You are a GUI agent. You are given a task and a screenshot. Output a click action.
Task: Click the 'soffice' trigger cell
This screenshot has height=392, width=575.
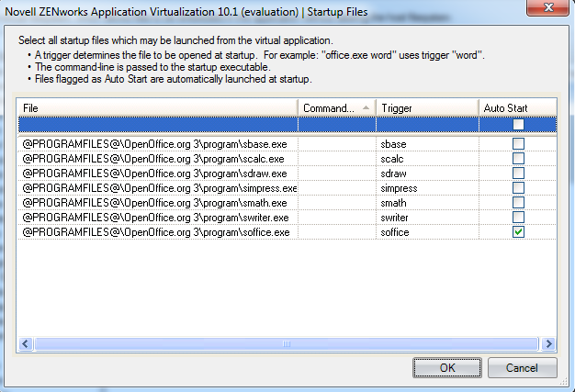coord(428,232)
